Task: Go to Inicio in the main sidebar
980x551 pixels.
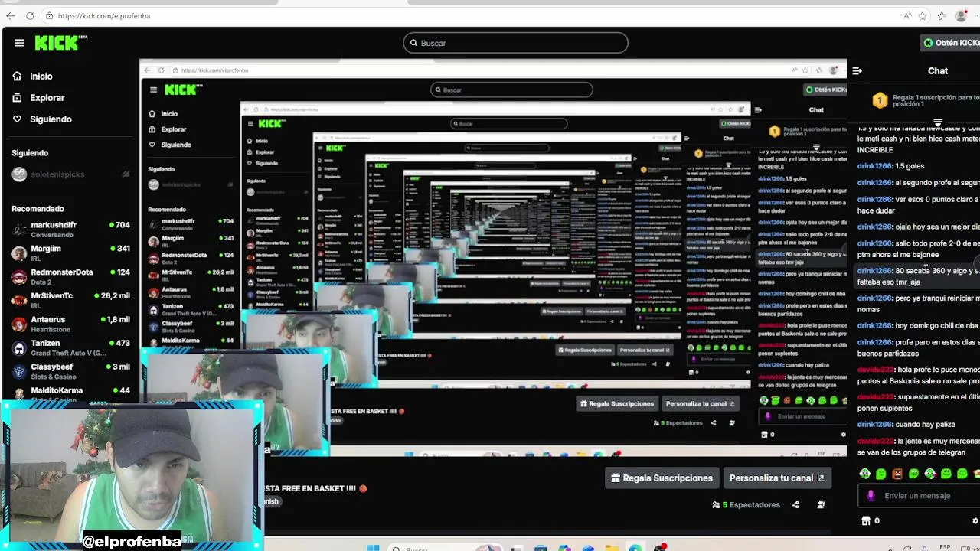Action: [41, 77]
